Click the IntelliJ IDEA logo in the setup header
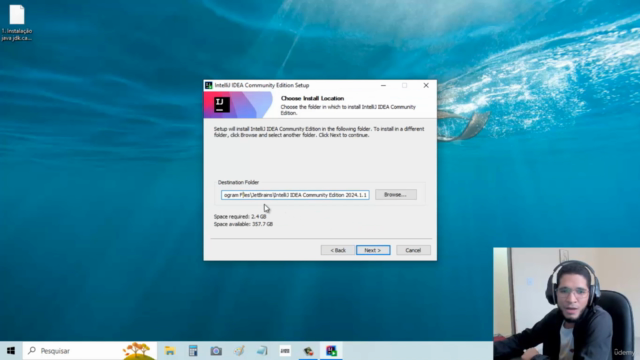 (x=222, y=105)
